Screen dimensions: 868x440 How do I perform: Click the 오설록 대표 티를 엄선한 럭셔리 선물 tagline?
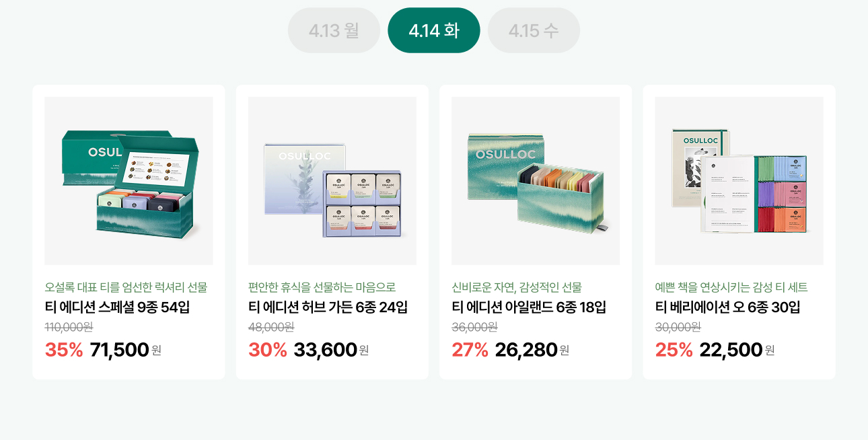(126, 287)
